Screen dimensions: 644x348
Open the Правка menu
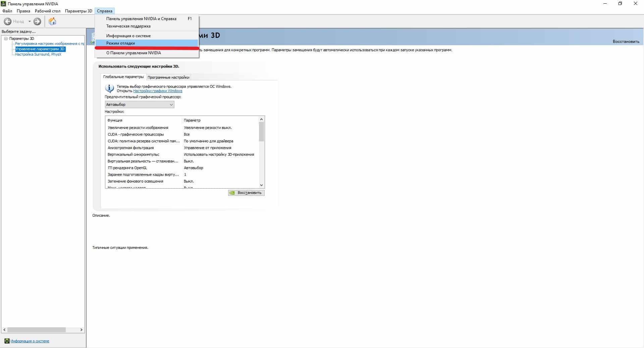pos(23,11)
